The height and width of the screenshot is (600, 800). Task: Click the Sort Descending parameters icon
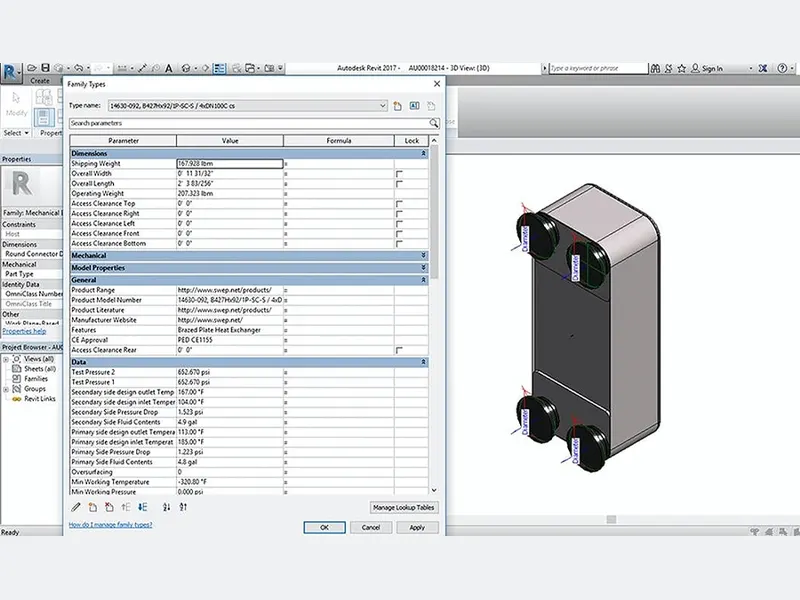183,507
